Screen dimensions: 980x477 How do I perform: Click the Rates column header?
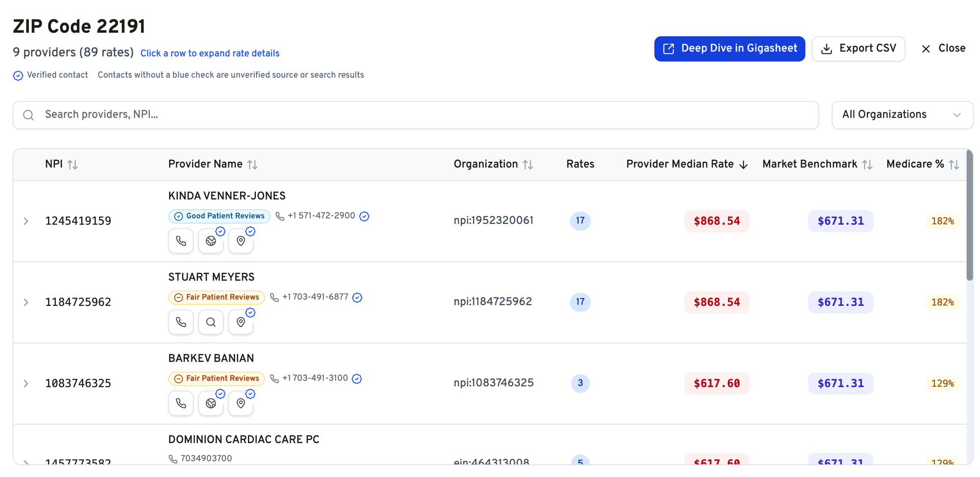pos(580,164)
